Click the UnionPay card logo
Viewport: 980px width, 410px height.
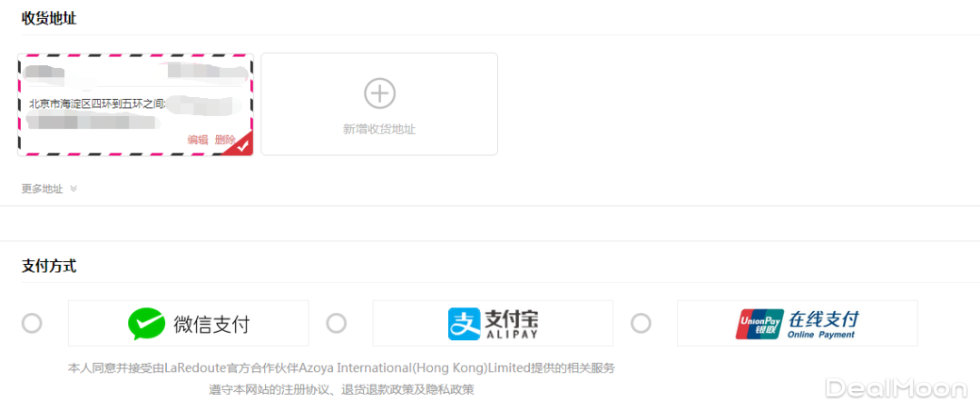click(x=759, y=324)
